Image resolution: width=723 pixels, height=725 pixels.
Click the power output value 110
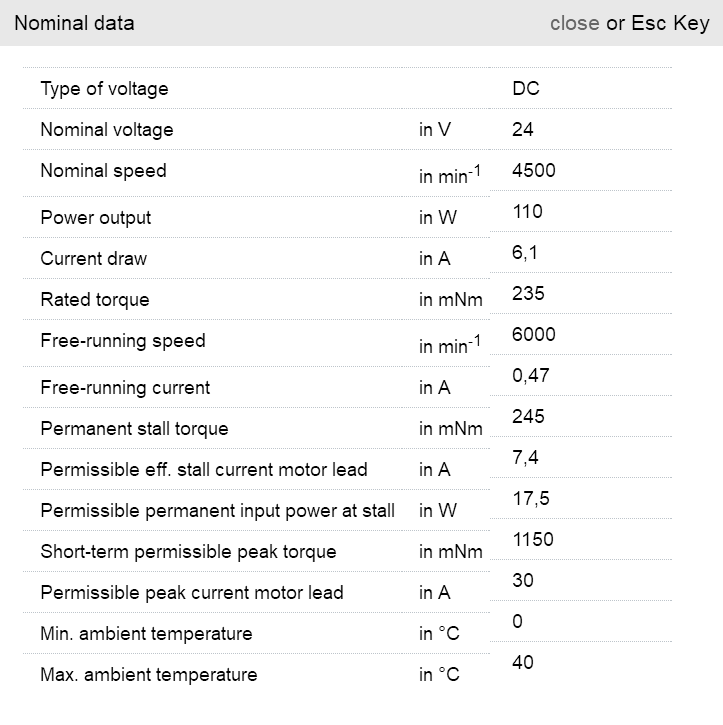[x=527, y=211]
